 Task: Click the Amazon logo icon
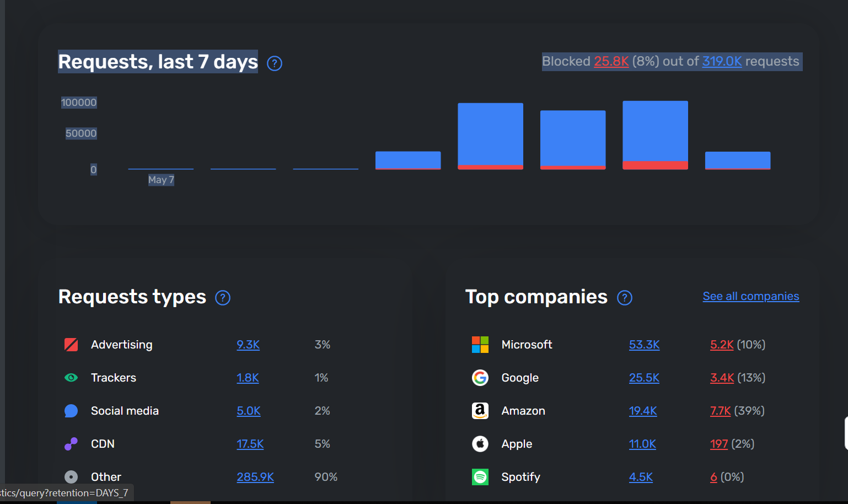[x=480, y=411]
